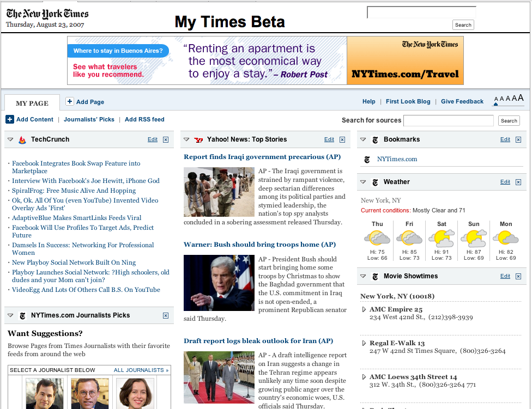Select the largest font size A
Image resolution: width=532 pixels, height=409 pixels.
521,98
